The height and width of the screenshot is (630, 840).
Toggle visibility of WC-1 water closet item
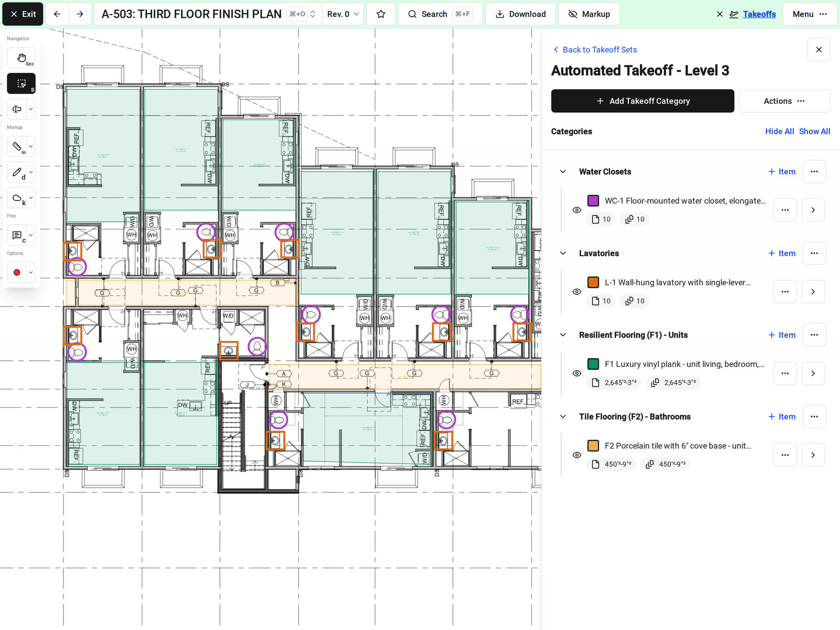[x=577, y=210]
